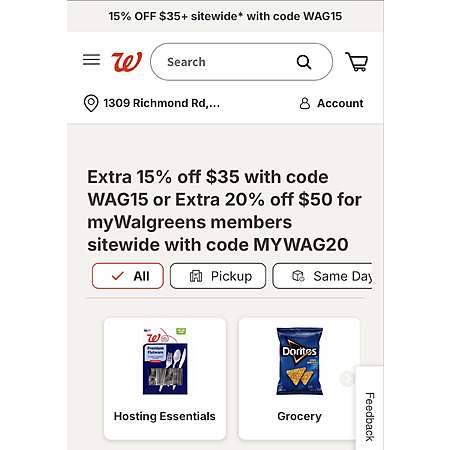Screen dimensions: 450x450
Task: Open the shopping cart
Action: pyautogui.click(x=356, y=62)
